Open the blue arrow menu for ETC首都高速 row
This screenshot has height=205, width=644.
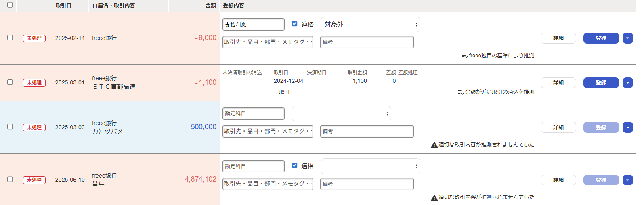pos(627,83)
